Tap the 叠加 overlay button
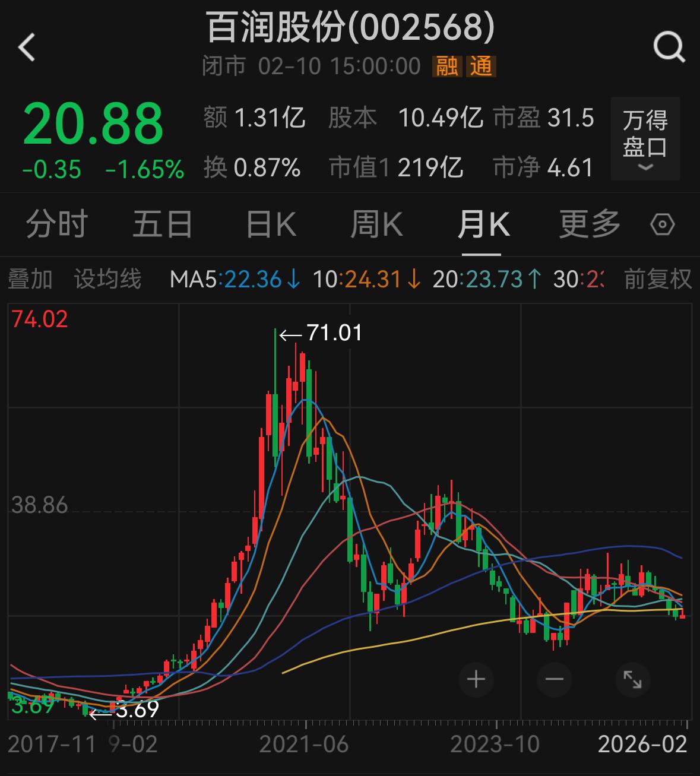This screenshot has height=776, width=700. [x=30, y=279]
